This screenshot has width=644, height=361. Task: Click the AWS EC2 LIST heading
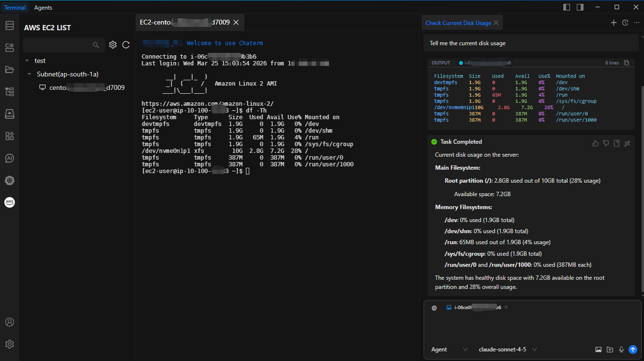click(x=48, y=28)
